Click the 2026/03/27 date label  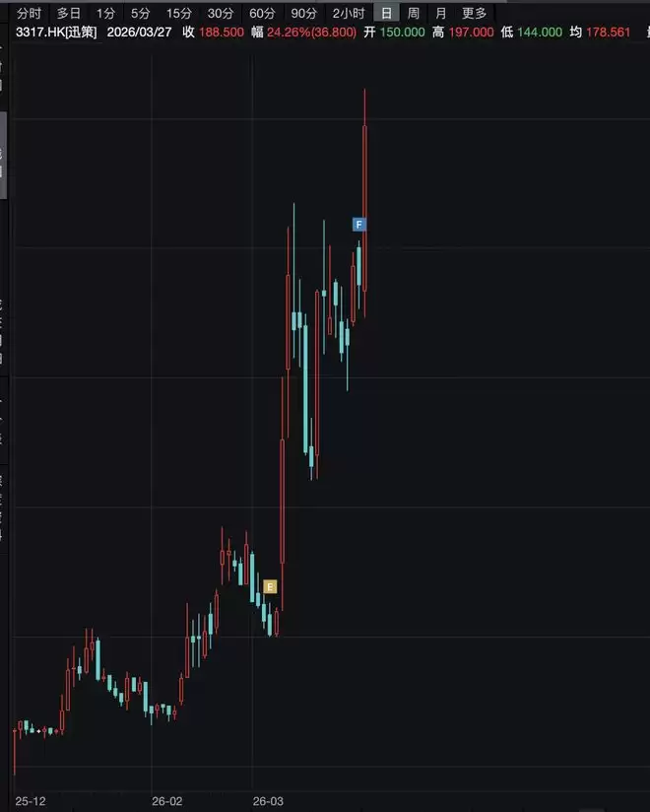click(x=139, y=33)
